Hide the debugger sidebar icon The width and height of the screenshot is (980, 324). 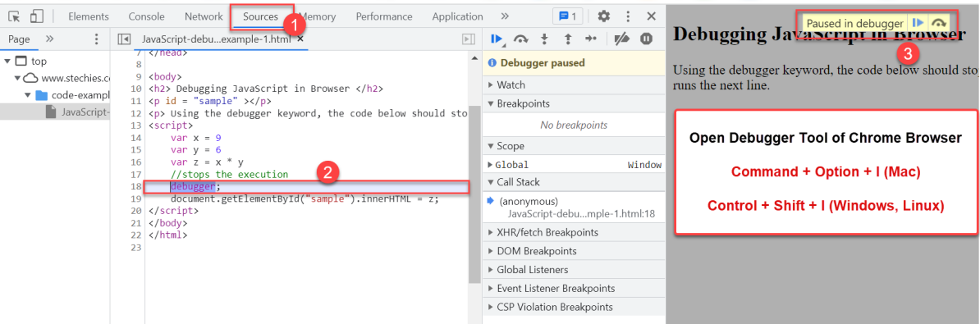tap(468, 39)
